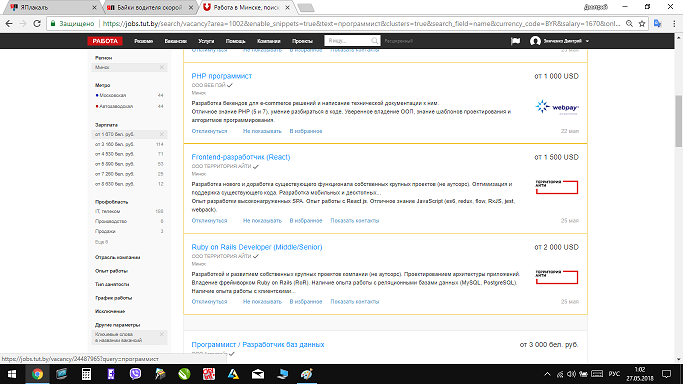Image resolution: width=683 pixels, height=384 pixels.
Task: Open the address bar zoom magnifier icon
Action: click(x=629, y=24)
